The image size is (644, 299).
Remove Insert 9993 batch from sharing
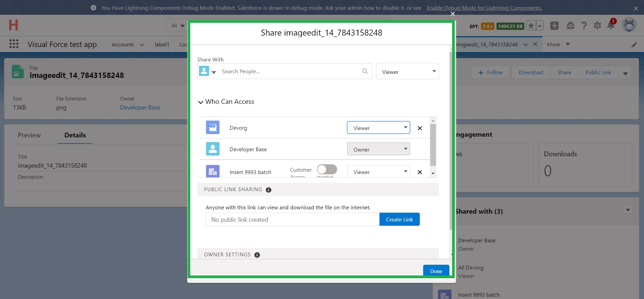(420, 172)
